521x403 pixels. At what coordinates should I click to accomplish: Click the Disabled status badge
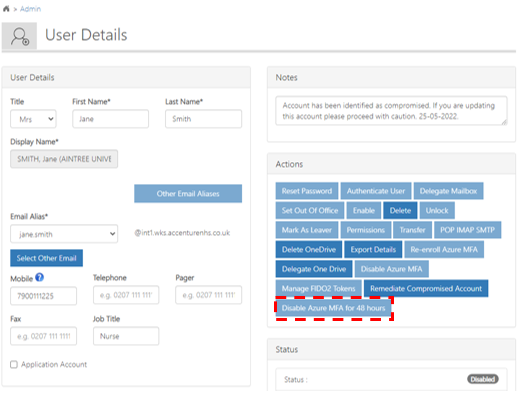click(x=483, y=379)
